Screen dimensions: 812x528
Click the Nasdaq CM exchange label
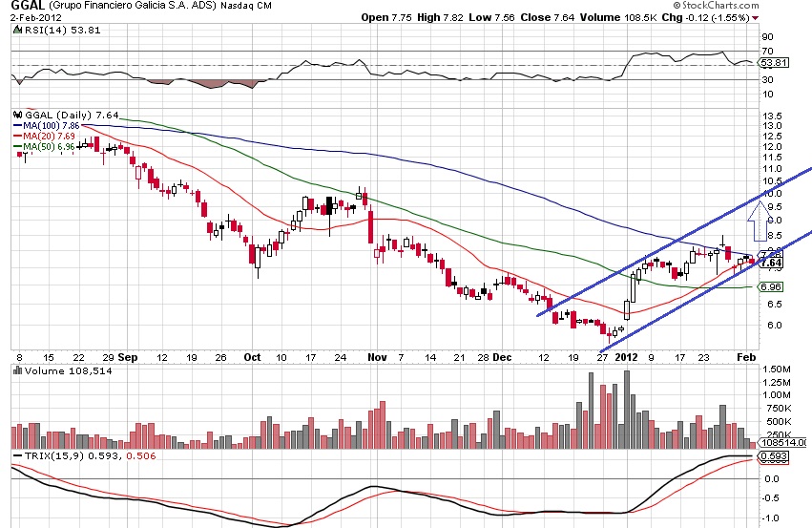pyautogui.click(x=246, y=7)
